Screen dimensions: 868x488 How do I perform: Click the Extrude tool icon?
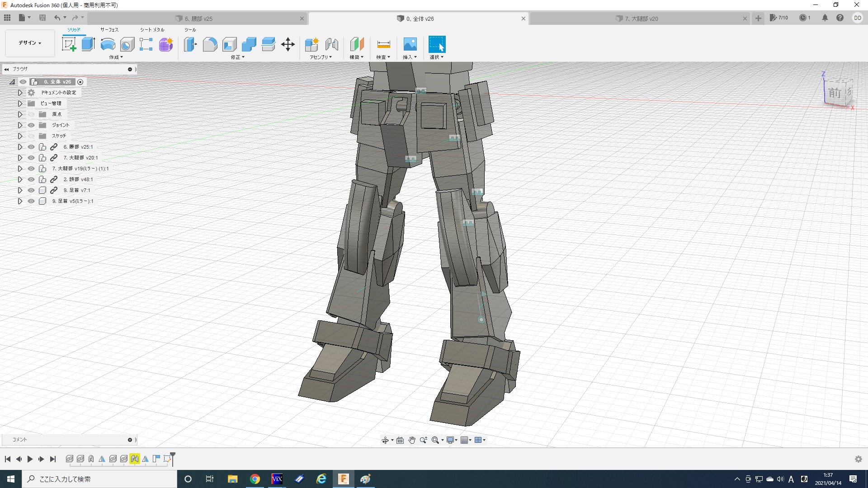pyautogui.click(x=88, y=44)
